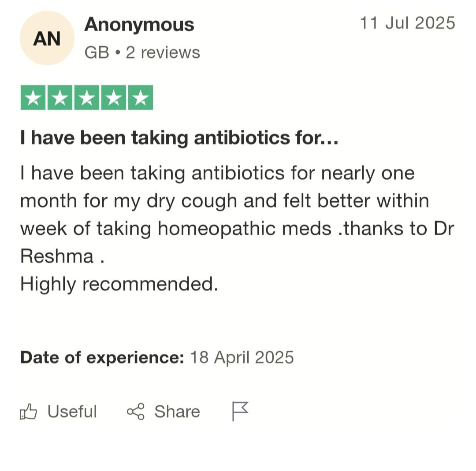The height and width of the screenshot is (471, 476).
Task: Click the third green star
Action: coord(87,98)
